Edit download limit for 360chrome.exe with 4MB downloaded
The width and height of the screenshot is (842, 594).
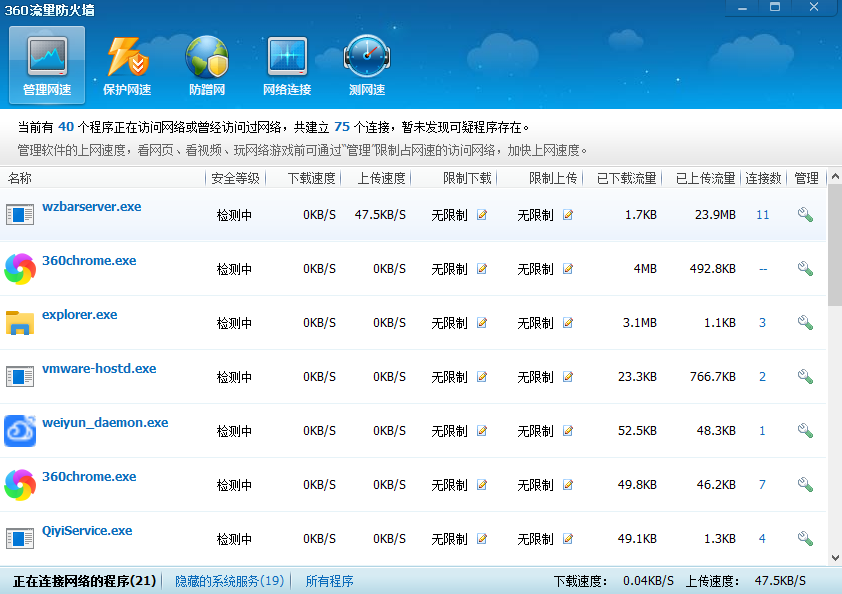(x=482, y=269)
